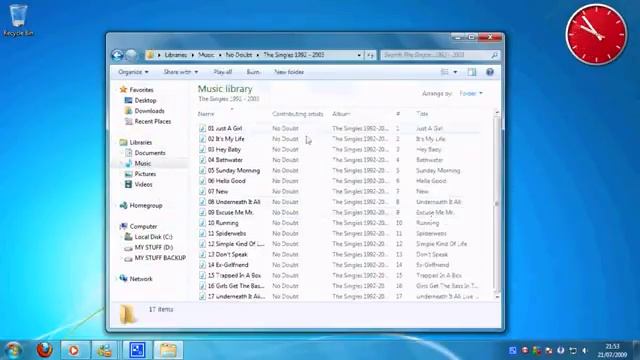Click the file list vertical scrollbar
The height and width of the screenshot is (360, 640).
[497, 204]
